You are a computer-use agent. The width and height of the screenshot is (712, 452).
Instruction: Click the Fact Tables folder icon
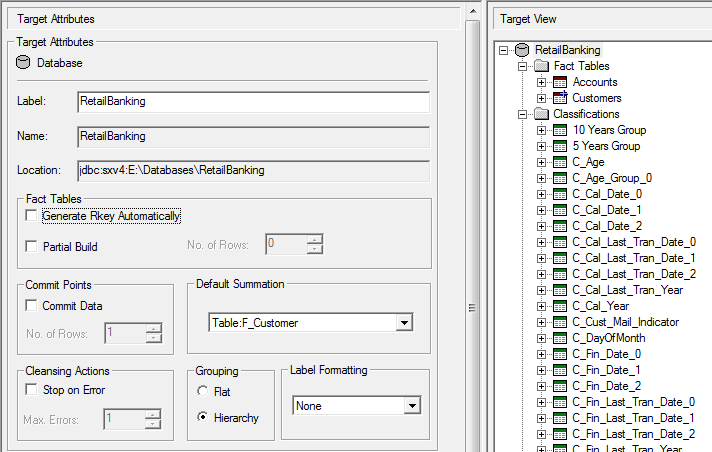click(x=541, y=66)
